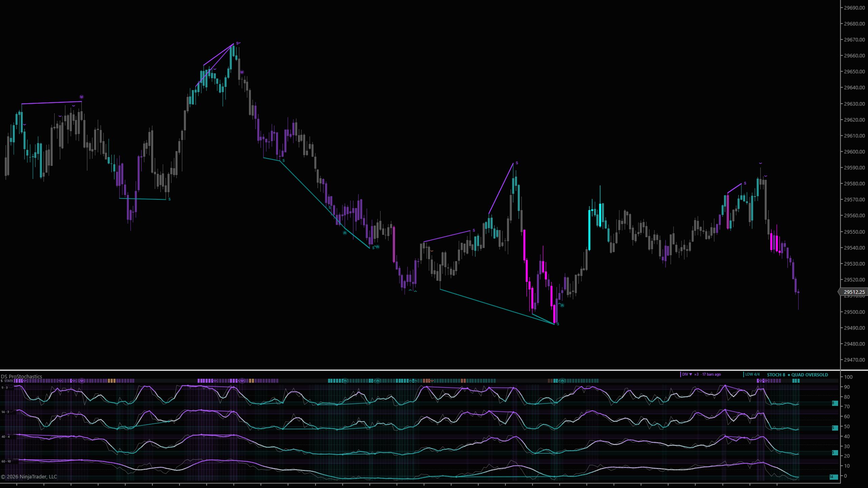Click the DS ProStochastics indicator label
The height and width of the screenshot is (488, 868).
click(21, 377)
